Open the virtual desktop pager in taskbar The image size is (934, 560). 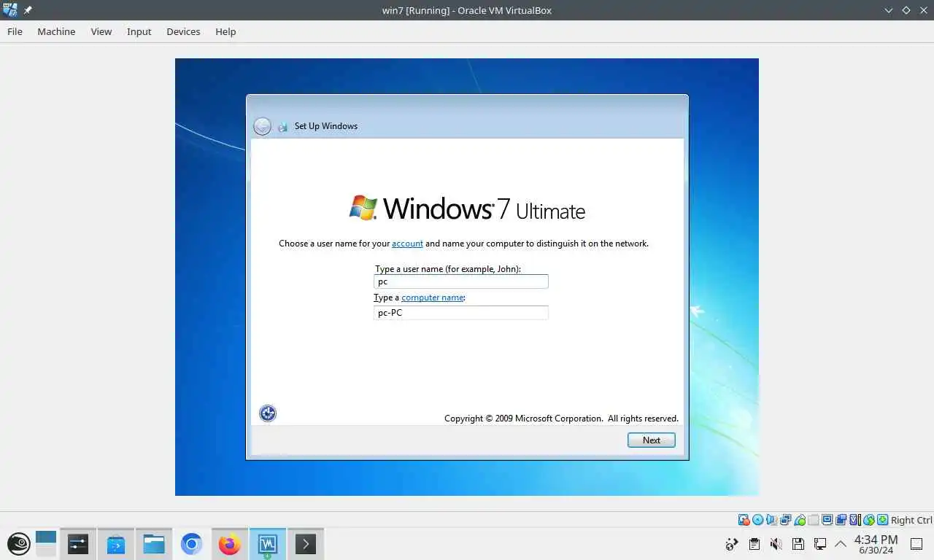click(x=46, y=544)
